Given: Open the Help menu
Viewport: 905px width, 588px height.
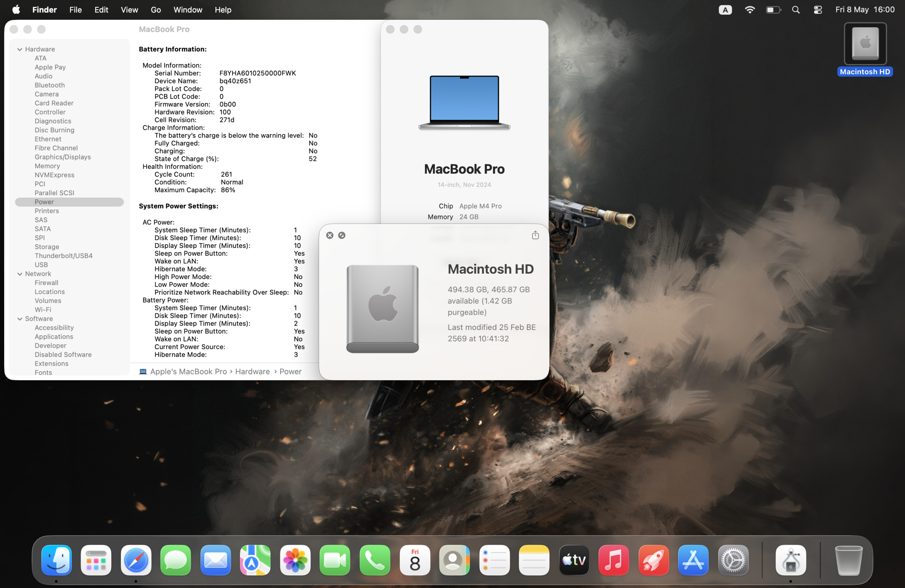Looking at the screenshot, I should click(x=223, y=10).
